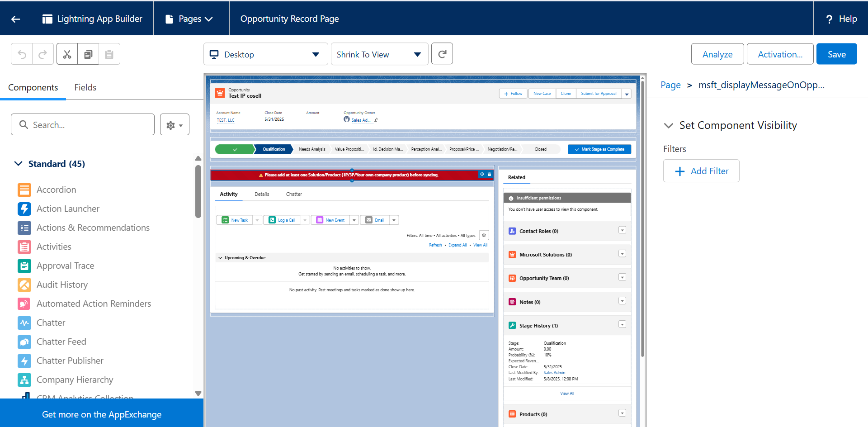Click the Cut scissors icon

tap(67, 54)
